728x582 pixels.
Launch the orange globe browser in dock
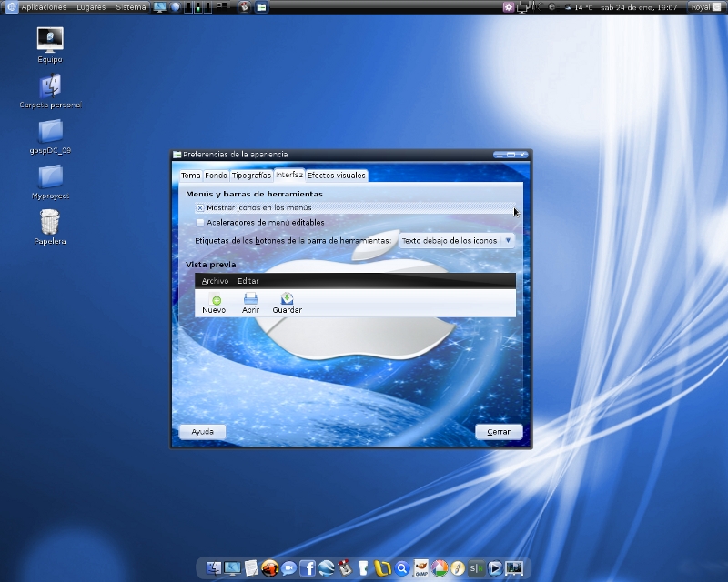pos(269,568)
